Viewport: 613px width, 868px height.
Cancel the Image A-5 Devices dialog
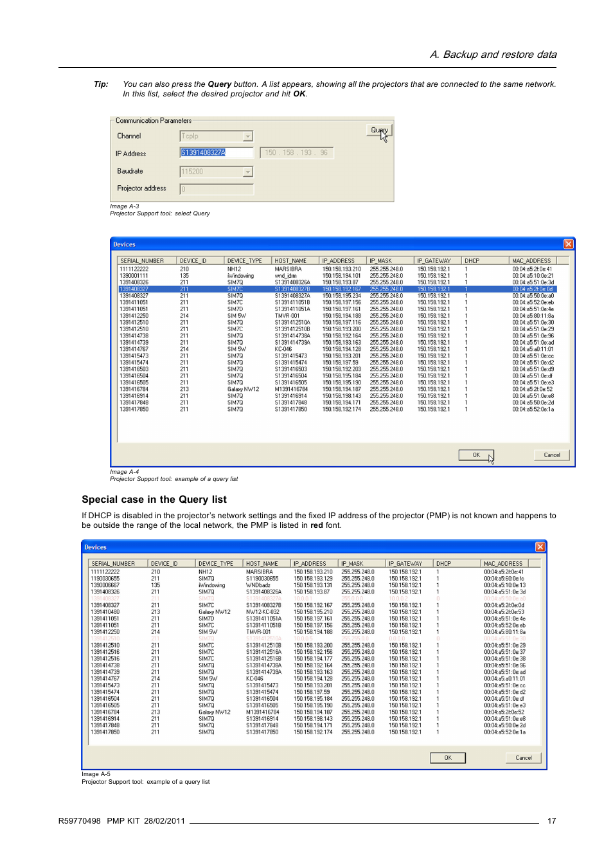click(524, 758)
